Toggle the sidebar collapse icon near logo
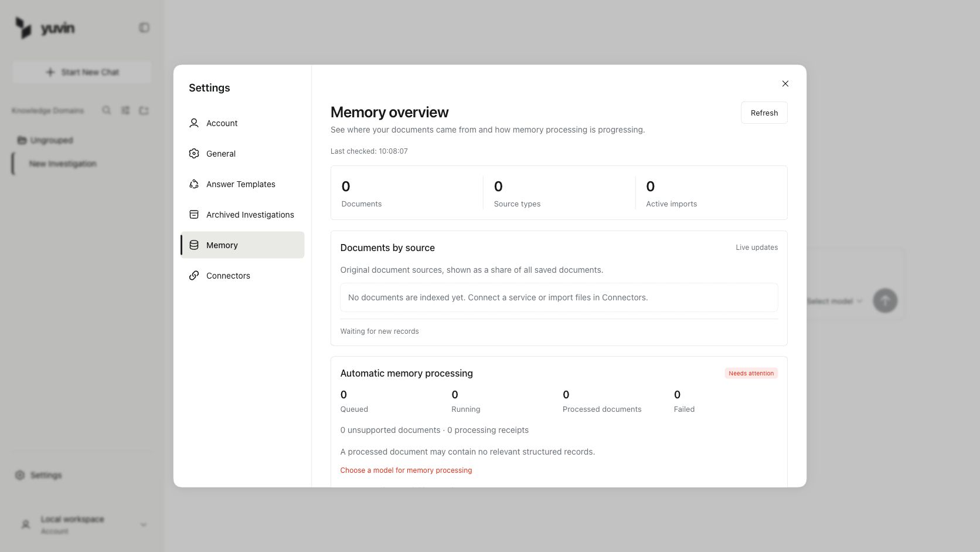The image size is (980, 552). pyautogui.click(x=144, y=28)
